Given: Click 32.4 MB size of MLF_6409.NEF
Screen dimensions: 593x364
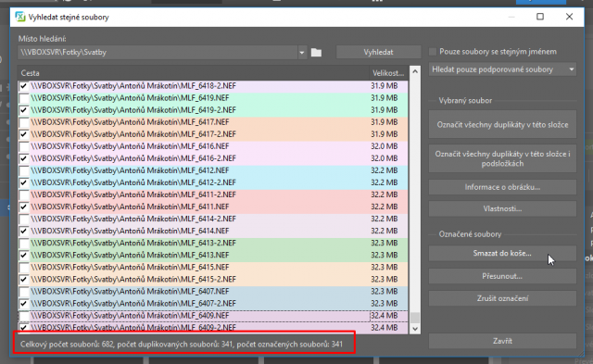Looking at the screenshot, I should 384,316.
